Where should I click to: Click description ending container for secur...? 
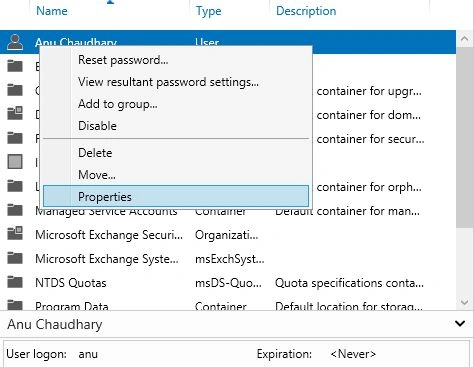(370, 139)
